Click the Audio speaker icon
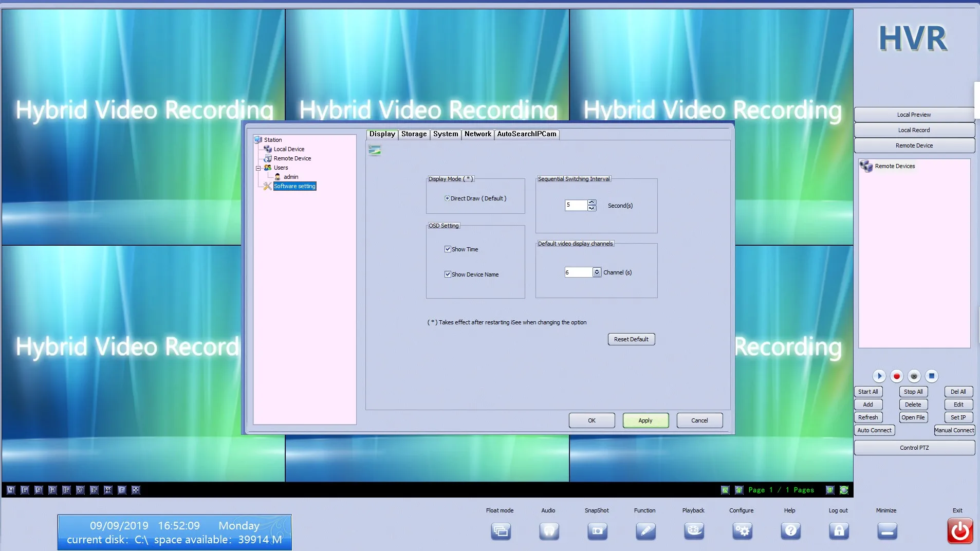 coord(549,531)
